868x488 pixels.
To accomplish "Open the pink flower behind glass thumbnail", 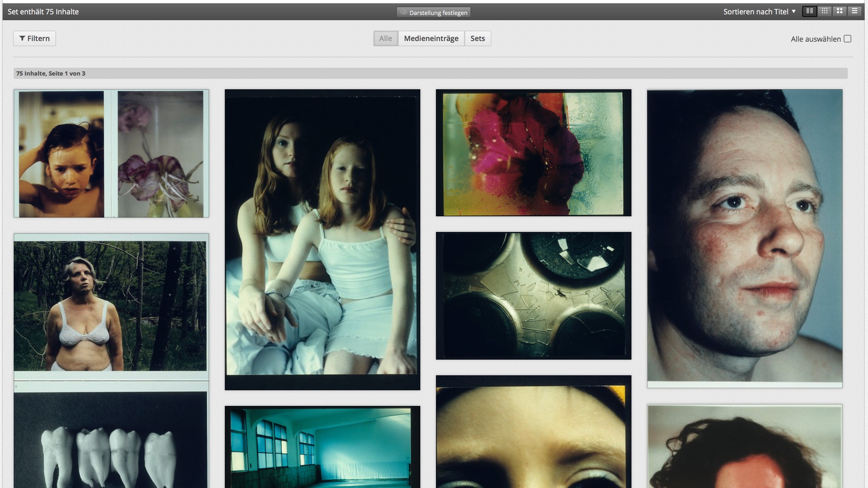I will pos(533,152).
